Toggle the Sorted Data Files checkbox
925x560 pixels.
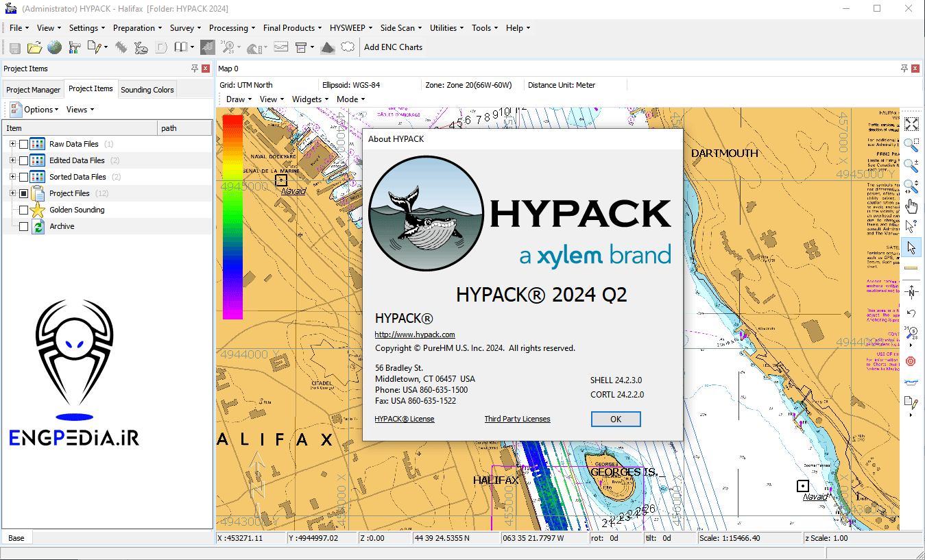click(24, 177)
